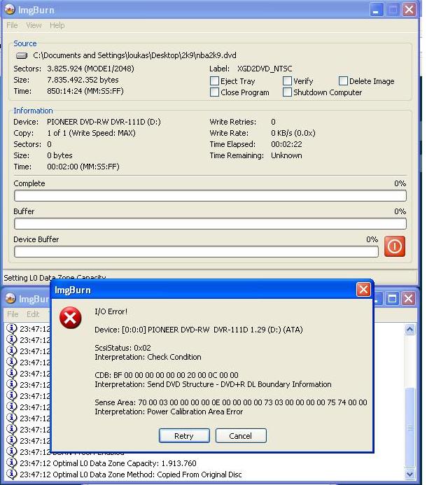This screenshot has width=448, height=485.
Task: Click the red abort burn icon button
Action: [x=395, y=246]
